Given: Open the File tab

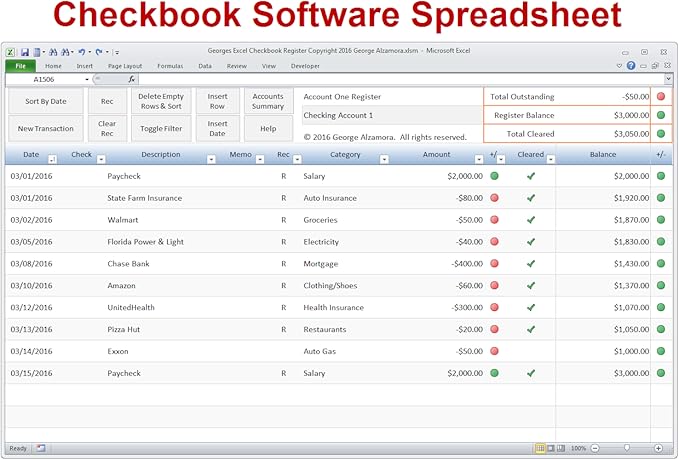Looking at the screenshot, I should click(x=19, y=66).
